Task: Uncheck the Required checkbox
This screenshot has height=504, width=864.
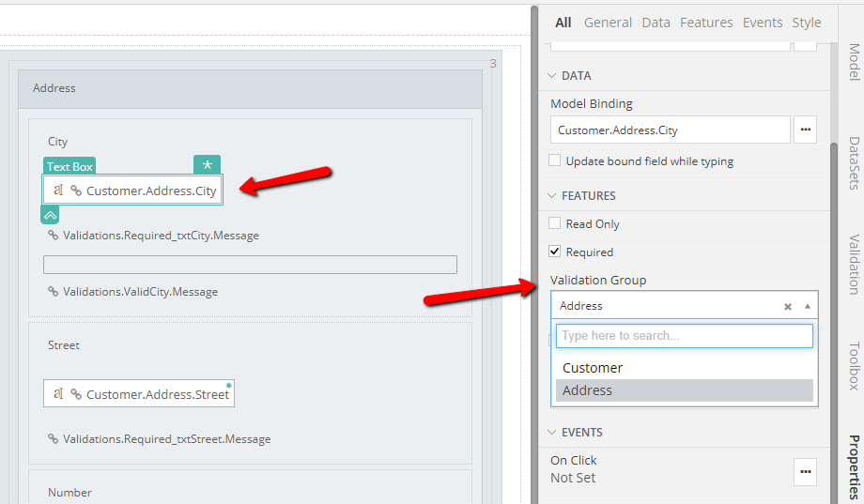Action: 555,252
